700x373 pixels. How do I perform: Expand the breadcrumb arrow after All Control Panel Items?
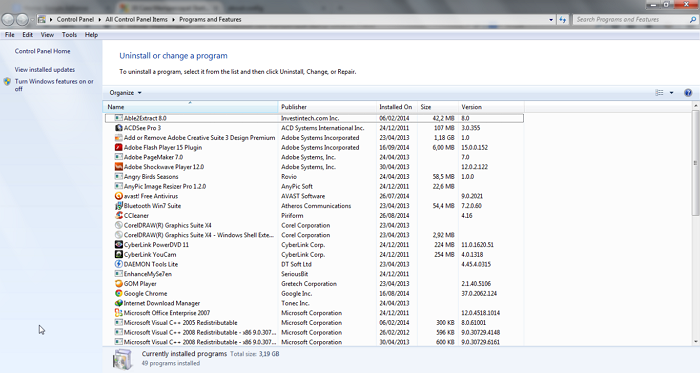tap(173, 20)
